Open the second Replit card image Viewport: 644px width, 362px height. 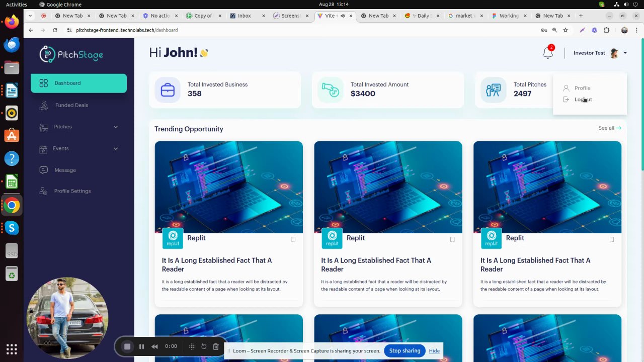[x=388, y=187]
